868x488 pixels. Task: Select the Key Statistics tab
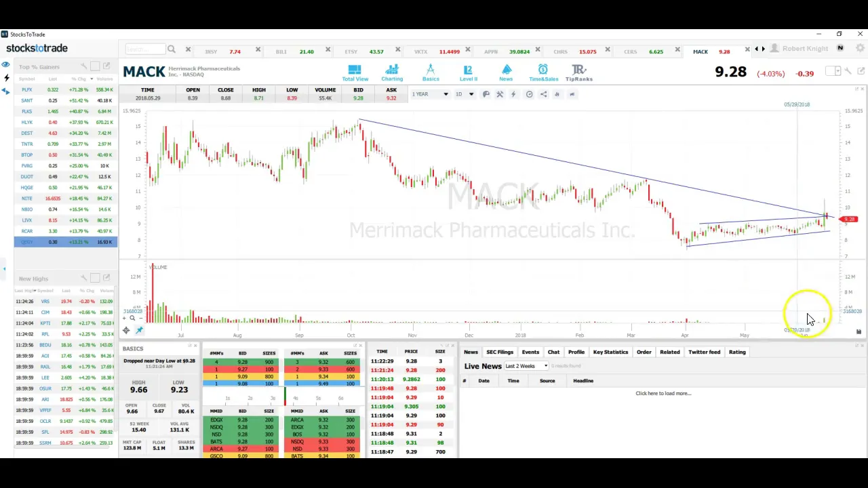click(x=610, y=352)
